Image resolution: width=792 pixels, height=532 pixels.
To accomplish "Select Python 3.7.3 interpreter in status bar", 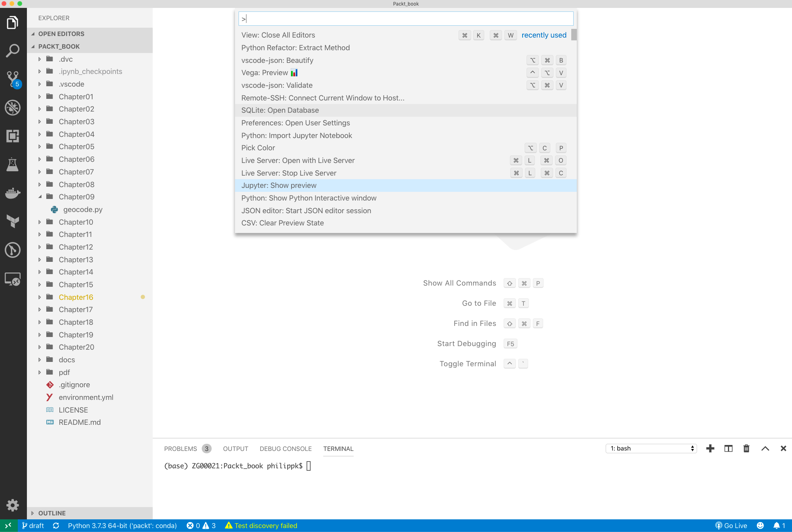I will pos(122,526).
